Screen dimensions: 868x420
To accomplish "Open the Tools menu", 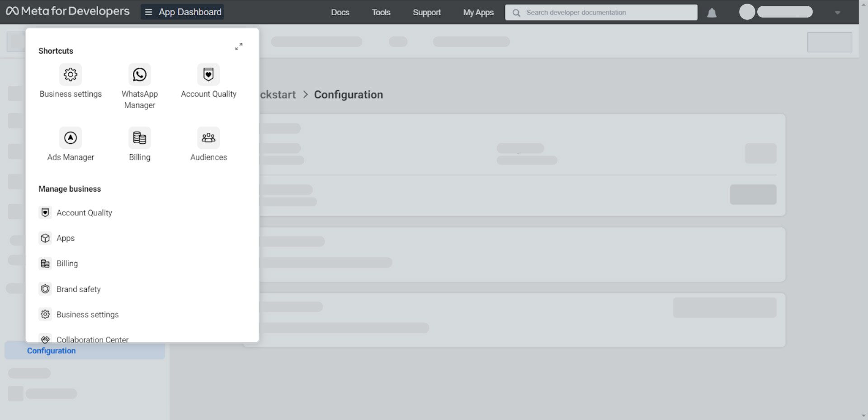I will coord(381,12).
